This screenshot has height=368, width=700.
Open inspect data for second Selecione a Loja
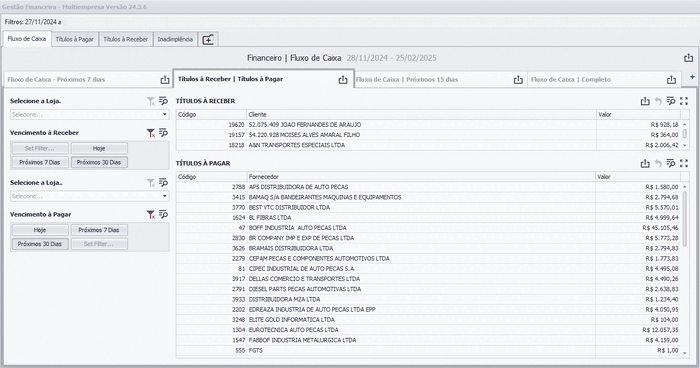click(x=163, y=183)
